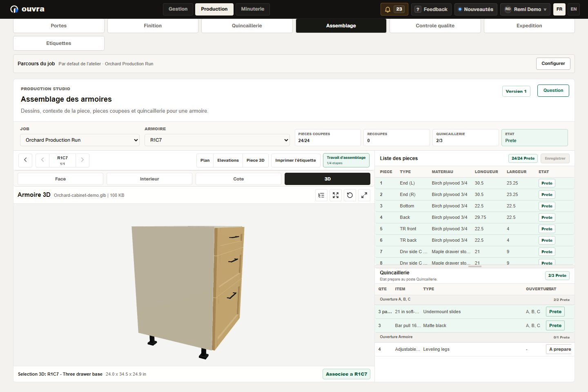Image resolution: width=588 pixels, height=392 pixels.
Task: Switch to the Controle qualite tab
Action: click(435, 26)
